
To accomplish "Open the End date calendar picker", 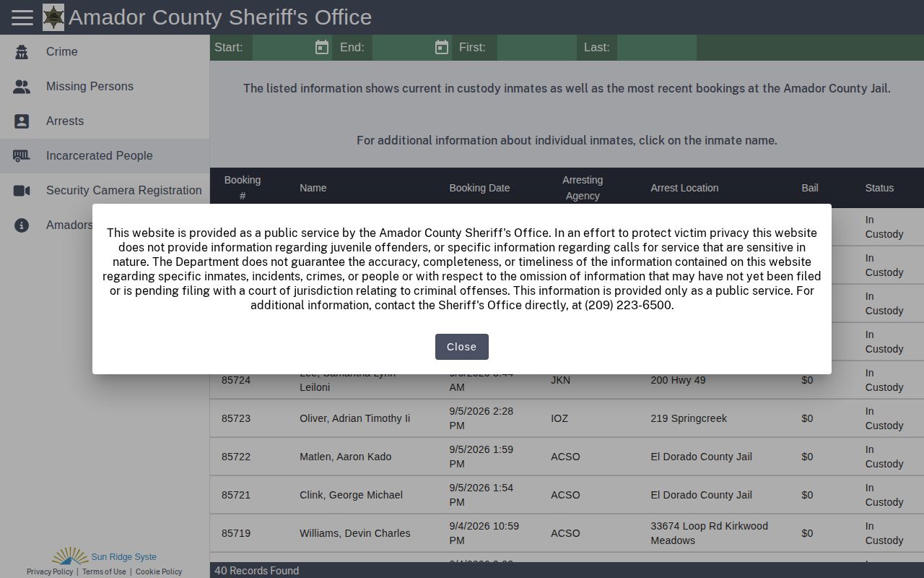I will pos(442,48).
